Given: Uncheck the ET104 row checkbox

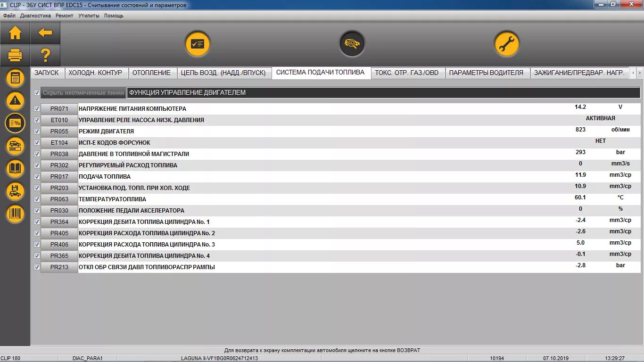Looking at the screenshot, I should click(x=37, y=142).
